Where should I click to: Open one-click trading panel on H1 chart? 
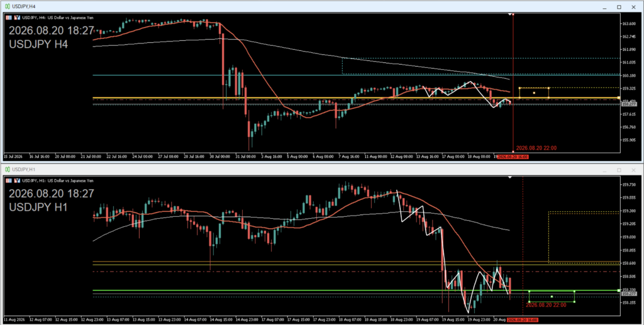(9, 180)
